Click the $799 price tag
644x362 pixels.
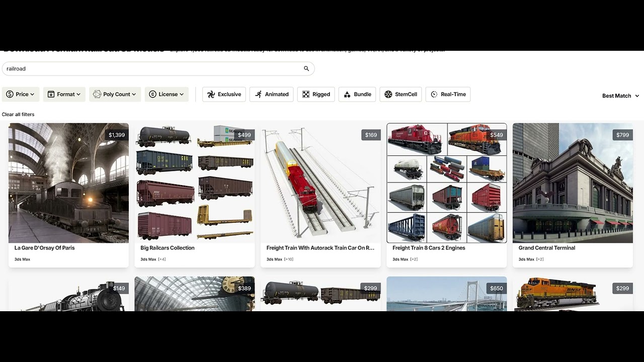coord(623,135)
